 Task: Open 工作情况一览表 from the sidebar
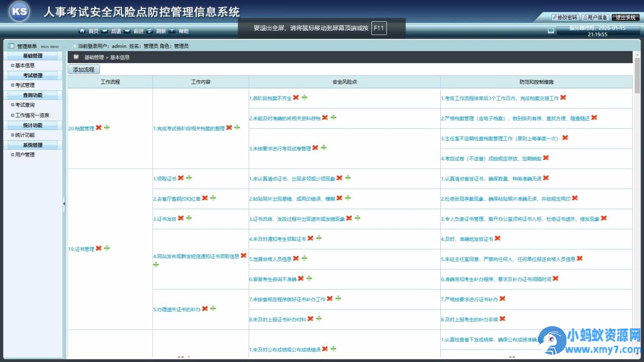[32, 115]
